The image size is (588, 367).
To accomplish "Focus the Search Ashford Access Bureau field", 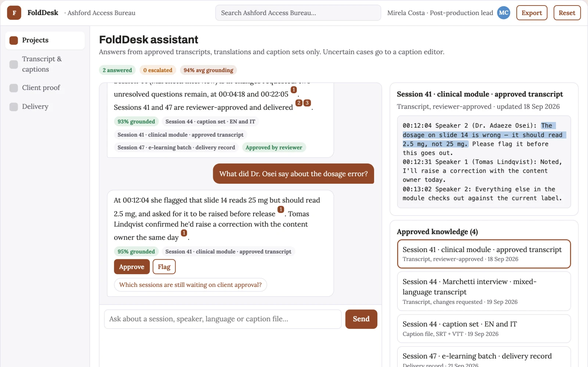I will pos(298,13).
